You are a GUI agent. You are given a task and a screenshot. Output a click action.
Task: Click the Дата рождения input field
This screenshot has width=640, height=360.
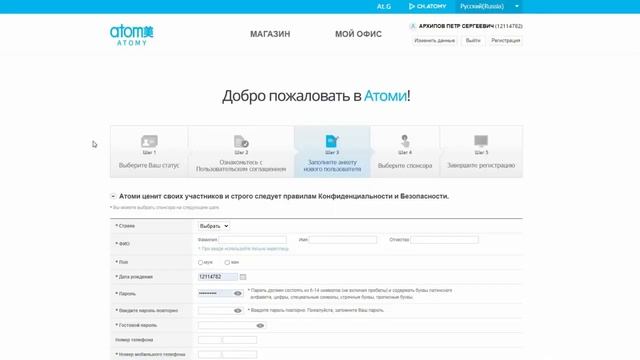tap(218, 277)
